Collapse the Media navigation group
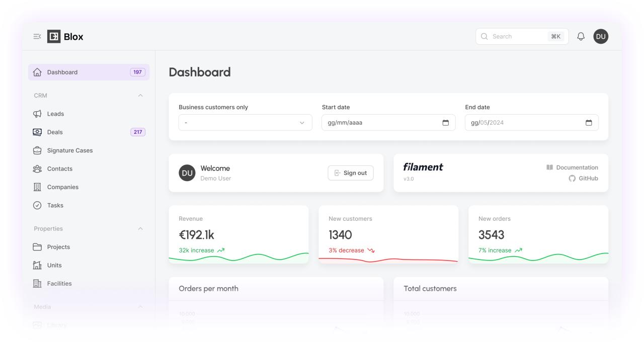This screenshot has height=342, width=644. tap(140, 307)
